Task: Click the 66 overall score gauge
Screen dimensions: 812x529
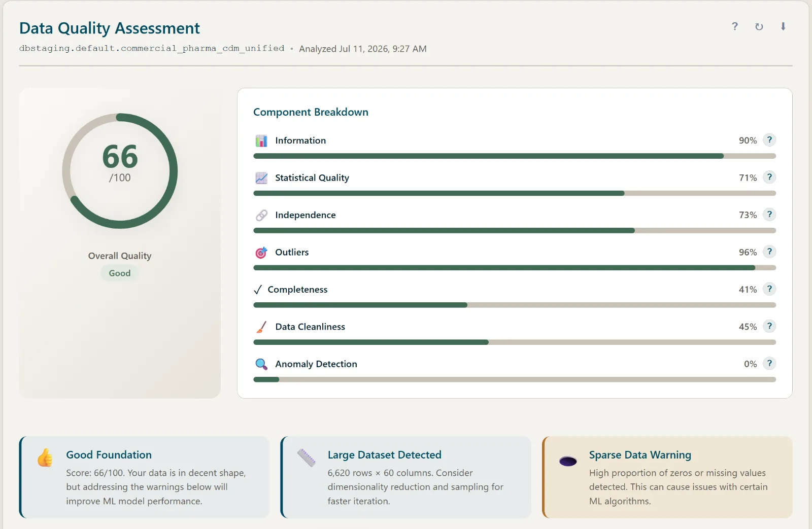Action: (x=120, y=171)
